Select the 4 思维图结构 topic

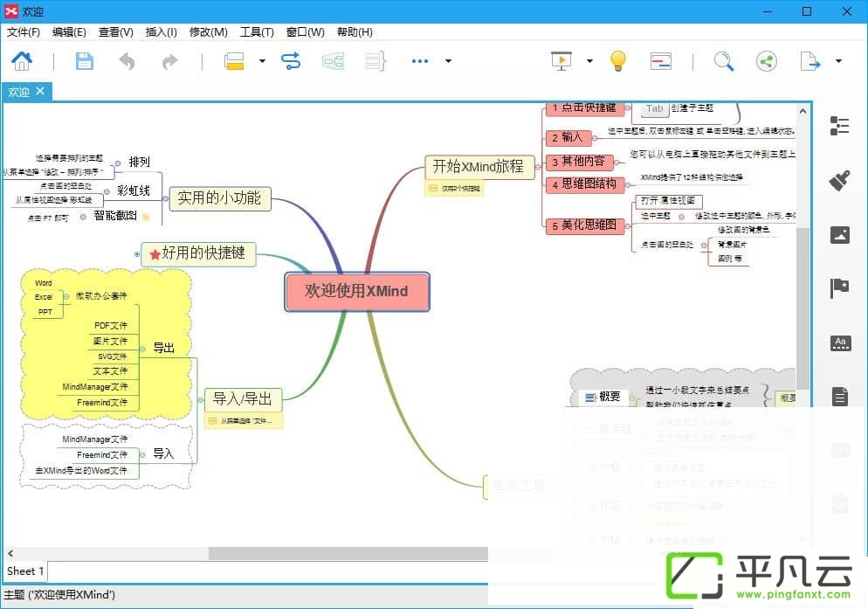[x=585, y=184]
